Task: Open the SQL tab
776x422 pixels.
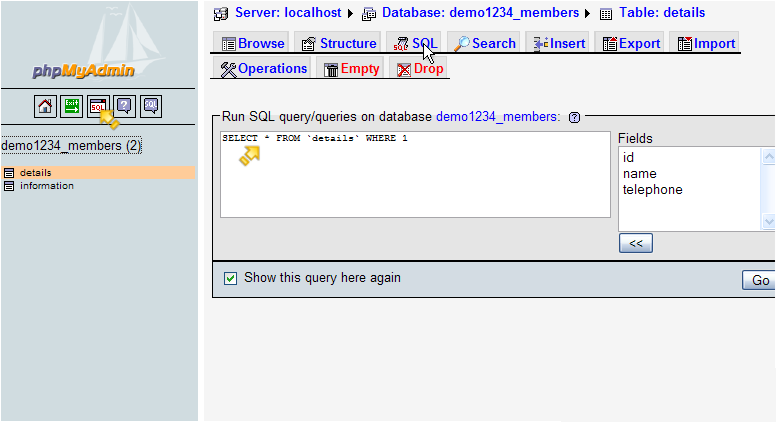Action: pyautogui.click(x=415, y=43)
